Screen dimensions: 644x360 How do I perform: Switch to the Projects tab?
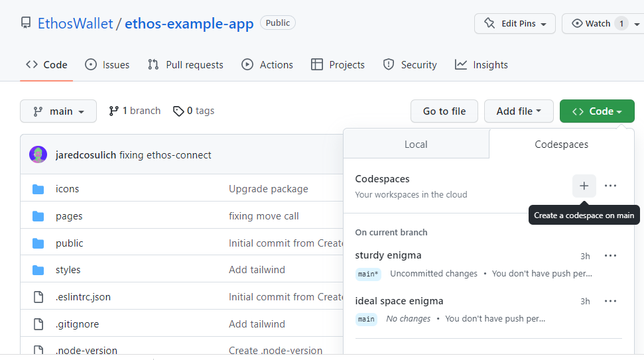338,65
